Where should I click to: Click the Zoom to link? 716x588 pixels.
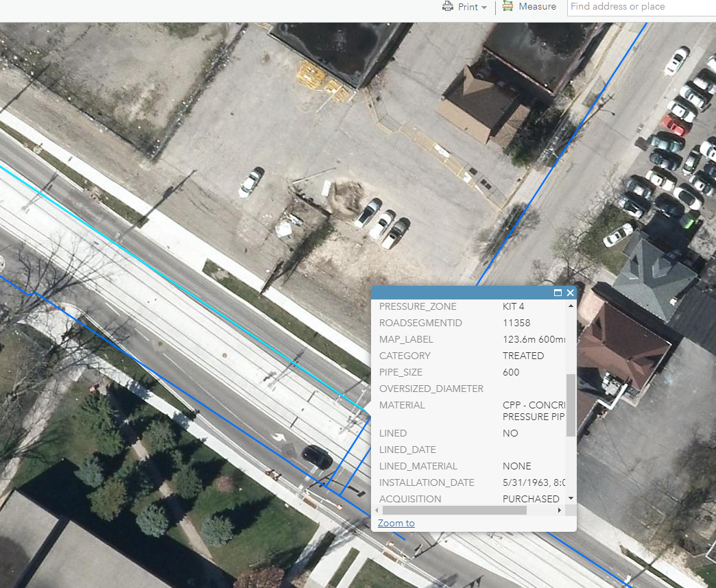pos(396,523)
